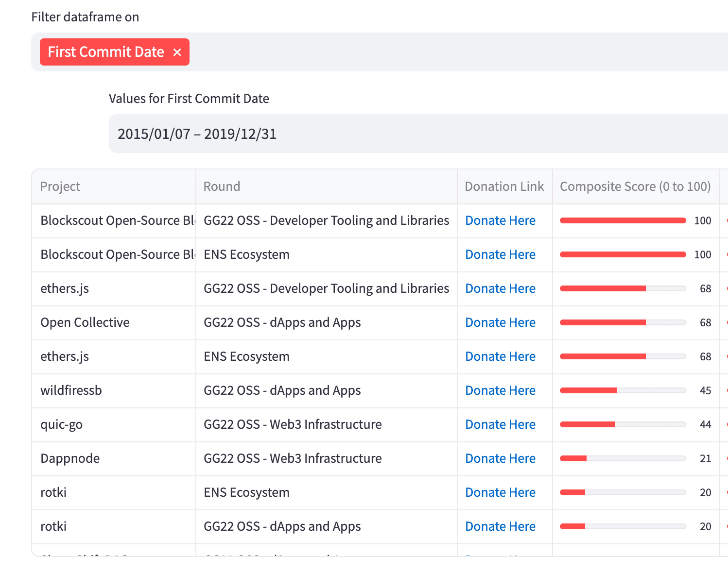Open the Filter dataframe on multiselect box
This screenshot has height=572, width=728.
point(437,52)
